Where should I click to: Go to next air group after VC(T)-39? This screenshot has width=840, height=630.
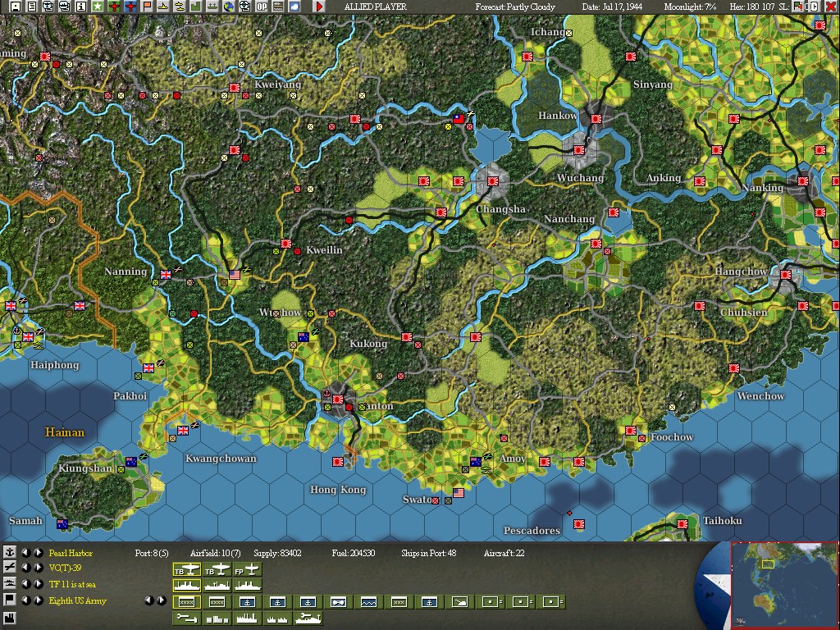[39, 568]
